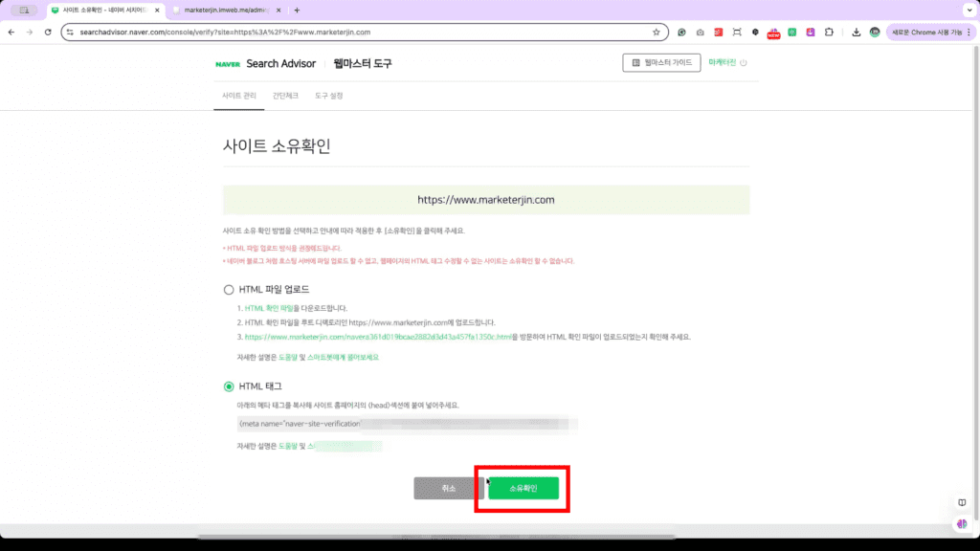Bookmark this page with the star icon
Screen dimensions: 980x551
(x=657, y=32)
